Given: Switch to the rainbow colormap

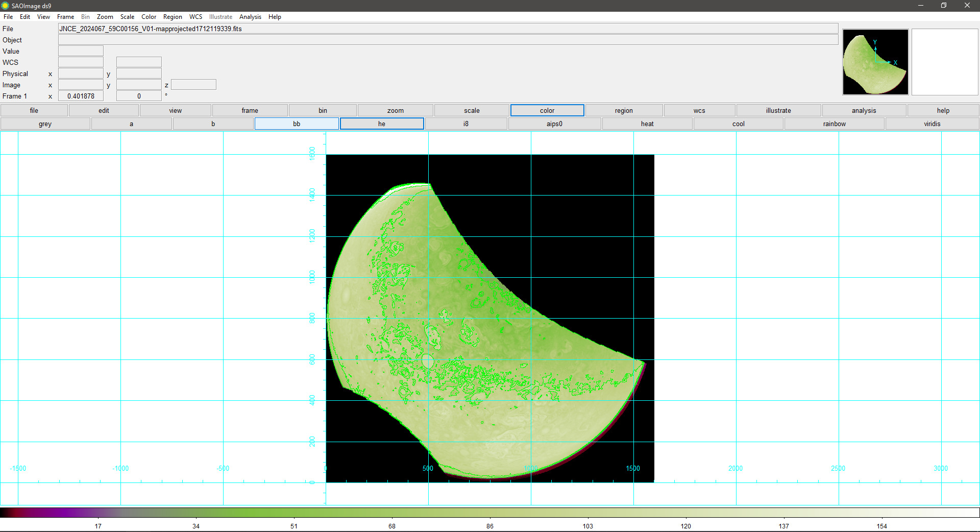Looking at the screenshot, I should point(834,124).
